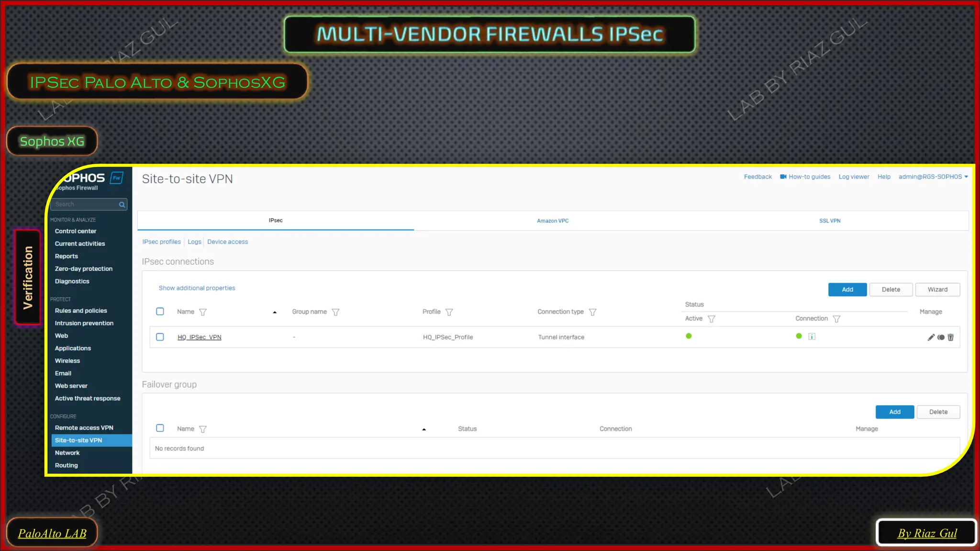
Task: Add a new IPsec connection
Action: [x=847, y=289]
